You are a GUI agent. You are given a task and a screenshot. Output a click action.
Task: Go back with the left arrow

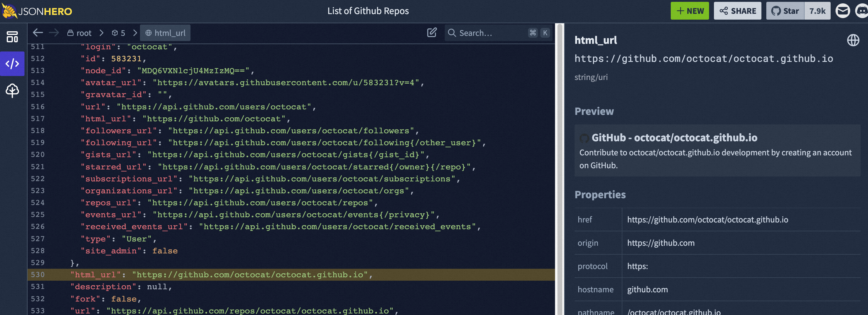38,33
